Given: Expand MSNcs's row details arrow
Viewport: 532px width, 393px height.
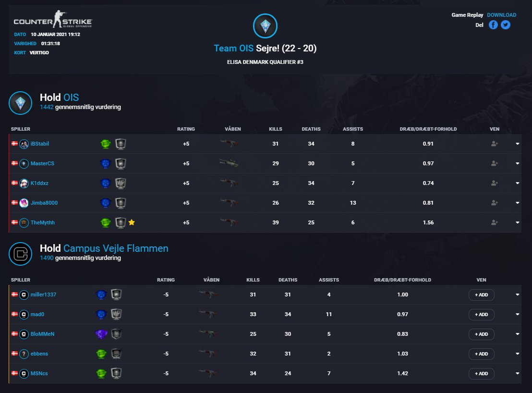Looking at the screenshot, I should pos(518,373).
